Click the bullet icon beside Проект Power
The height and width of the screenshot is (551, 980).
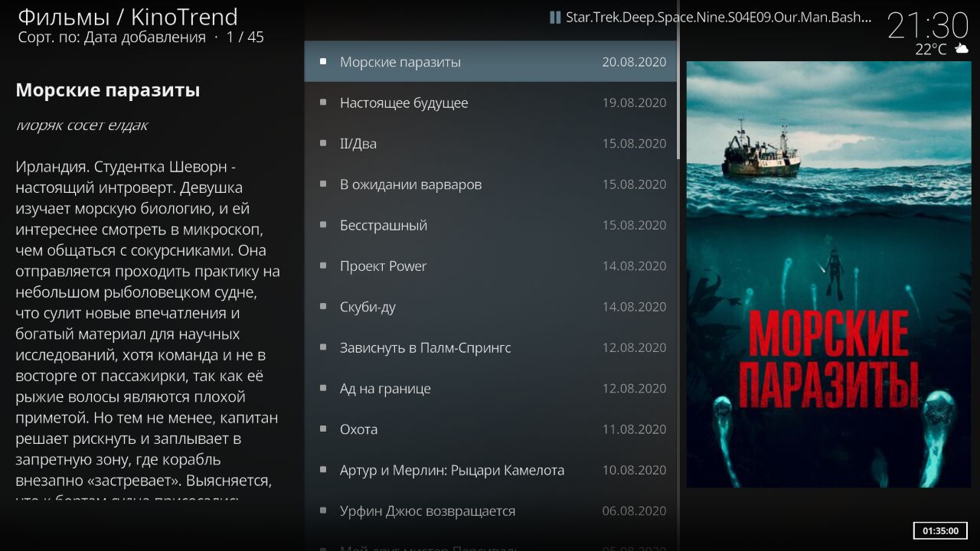pos(323,266)
